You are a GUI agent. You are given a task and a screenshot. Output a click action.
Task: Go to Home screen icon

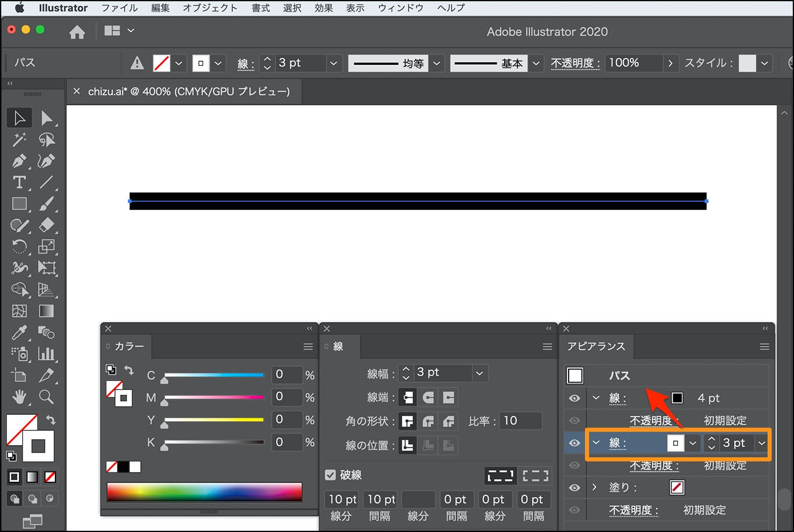click(77, 32)
